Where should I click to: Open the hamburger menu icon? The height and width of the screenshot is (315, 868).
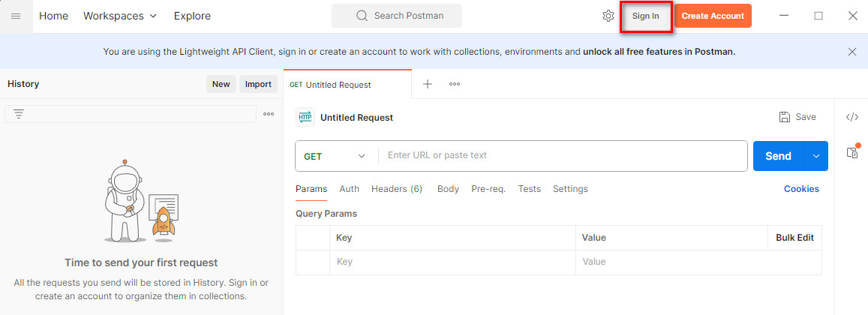tap(16, 16)
